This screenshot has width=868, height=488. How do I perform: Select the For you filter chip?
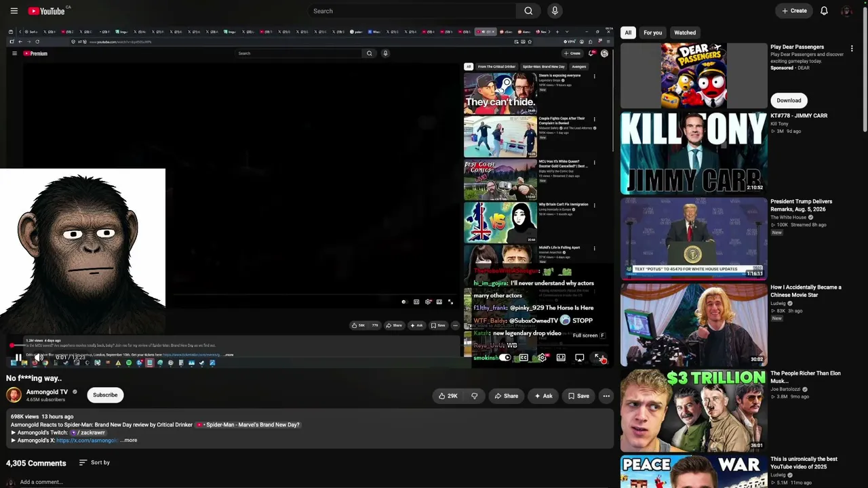653,33
